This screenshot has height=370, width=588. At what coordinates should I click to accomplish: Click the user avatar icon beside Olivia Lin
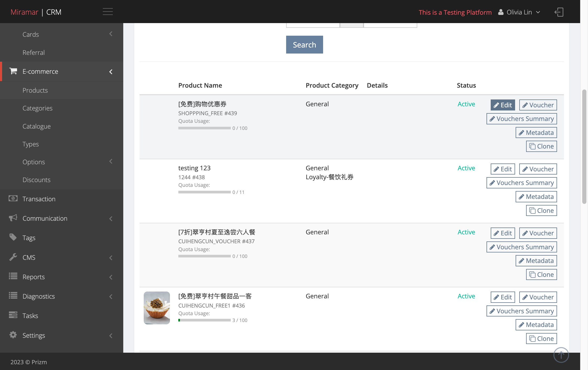point(501,12)
